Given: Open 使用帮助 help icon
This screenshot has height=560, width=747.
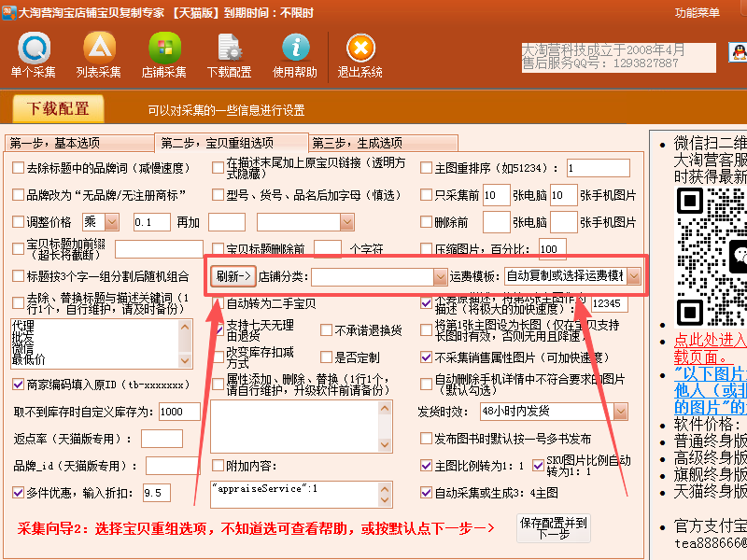Looking at the screenshot, I should 295,53.
